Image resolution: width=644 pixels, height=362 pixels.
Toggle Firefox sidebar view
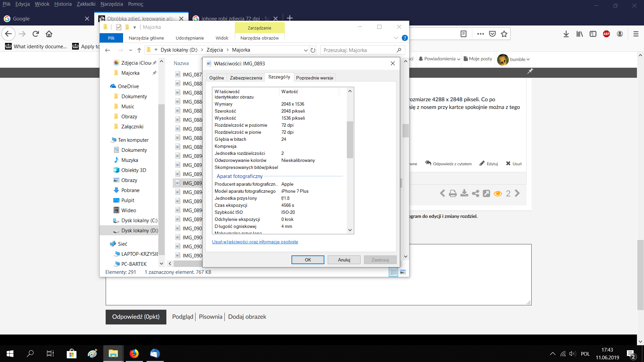pos(593,34)
